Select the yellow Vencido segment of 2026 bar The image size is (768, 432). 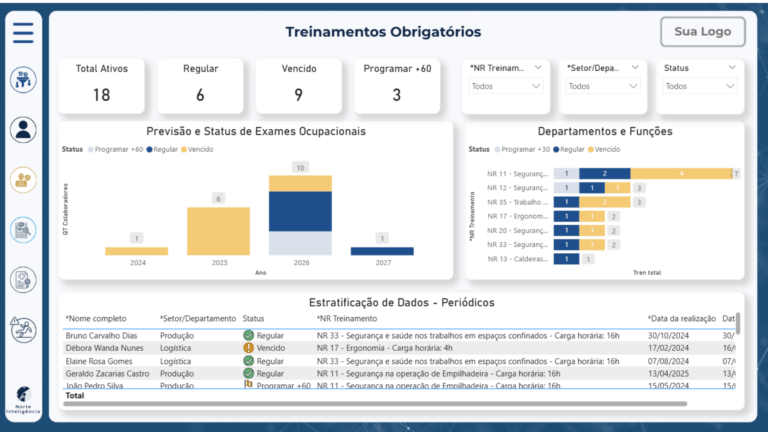tap(300, 184)
